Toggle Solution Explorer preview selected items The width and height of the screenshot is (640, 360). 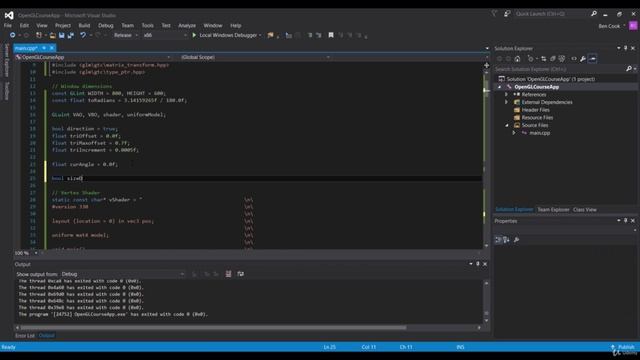(x=592, y=59)
